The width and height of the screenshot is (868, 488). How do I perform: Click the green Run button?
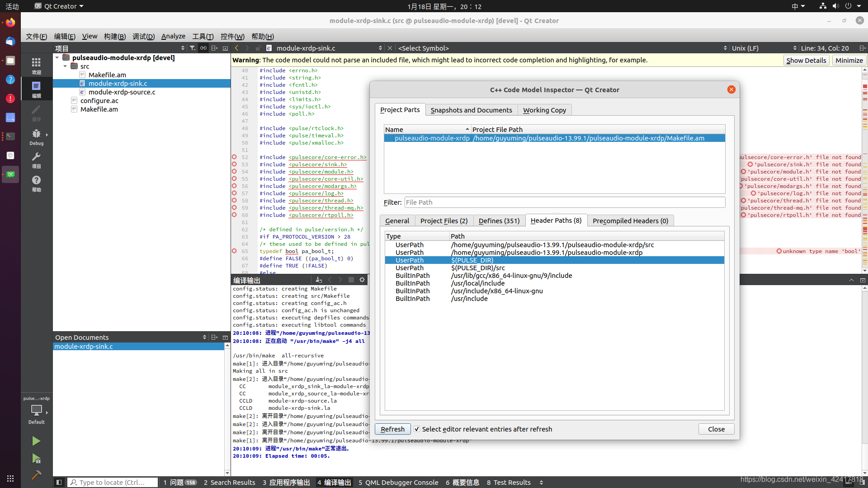(36, 441)
